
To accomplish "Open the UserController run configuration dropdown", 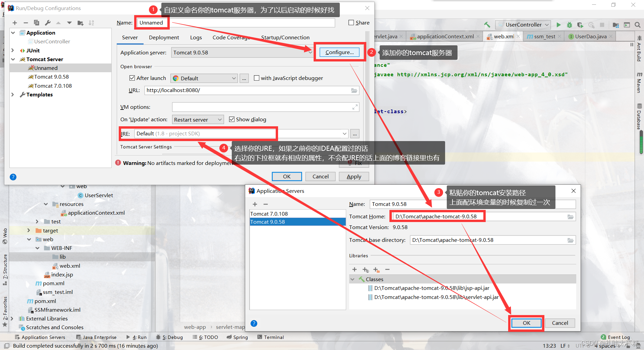I will pyautogui.click(x=523, y=25).
